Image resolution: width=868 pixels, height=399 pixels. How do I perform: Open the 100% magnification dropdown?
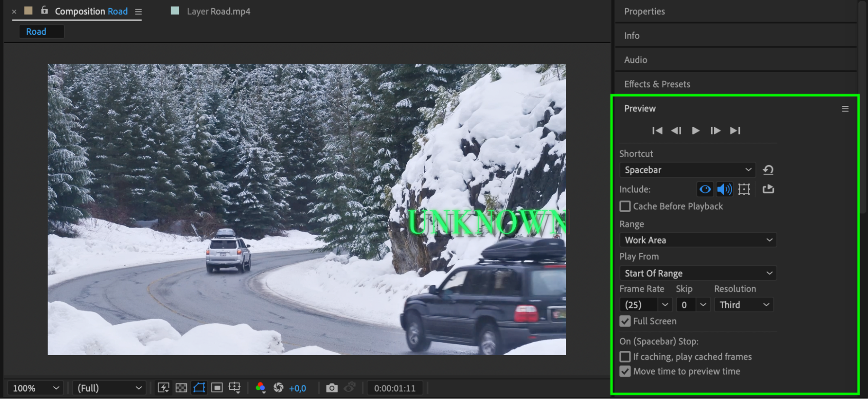[x=35, y=388]
